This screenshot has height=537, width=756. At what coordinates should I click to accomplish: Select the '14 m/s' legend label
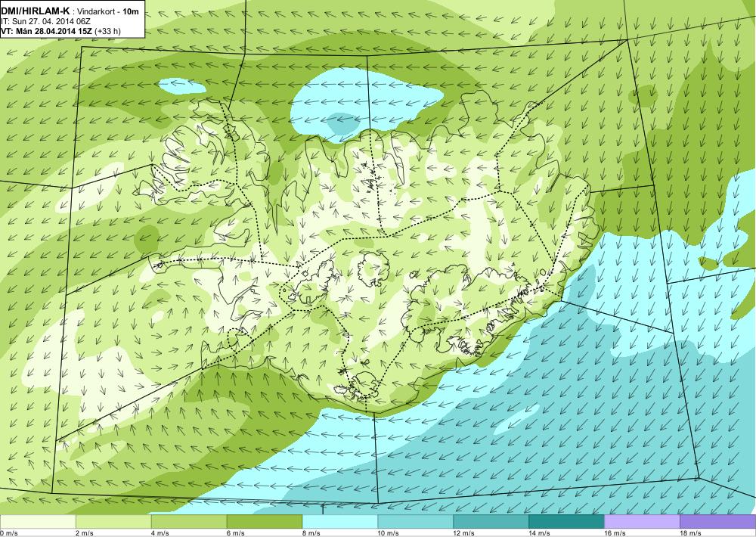(x=540, y=533)
